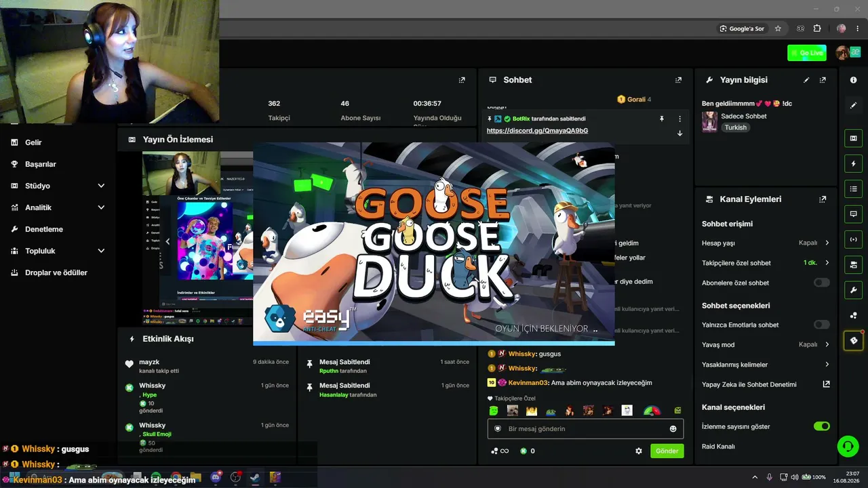
Task: Show hidden system tray icons chevron
Action: (755, 477)
